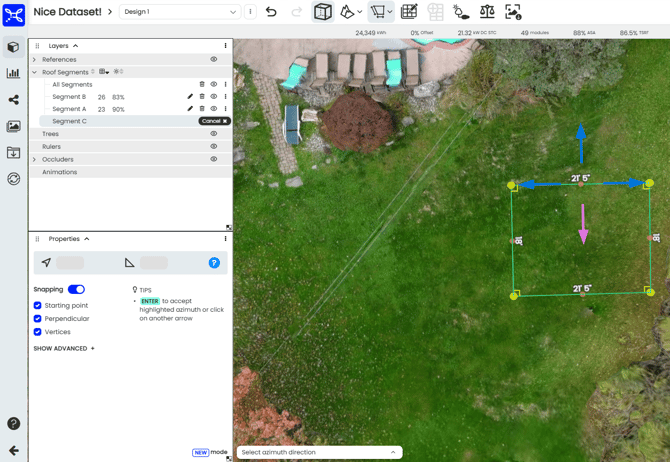Edit Segment A with pencil icon

pos(190,109)
